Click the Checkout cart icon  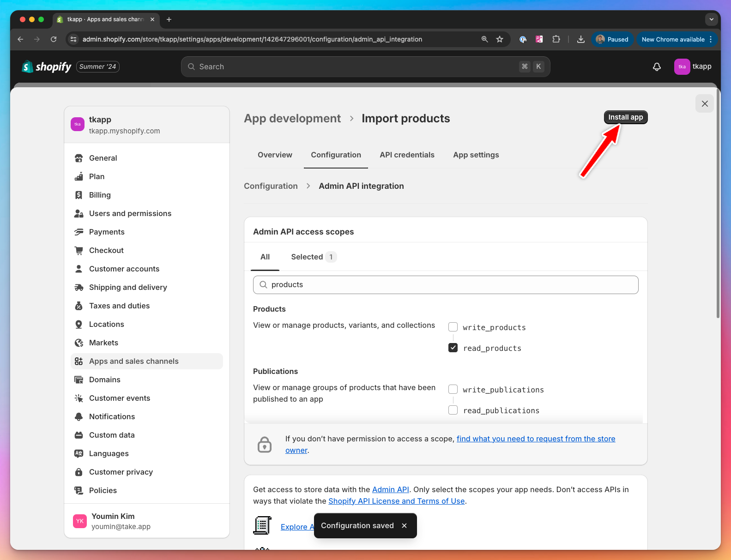[x=79, y=250]
